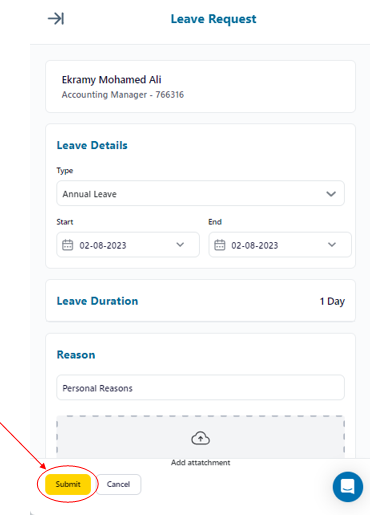Cancel the leave request

(x=119, y=484)
